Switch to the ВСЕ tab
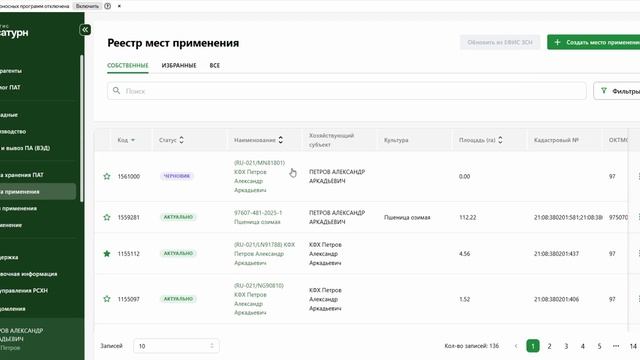 click(x=215, y=65)
